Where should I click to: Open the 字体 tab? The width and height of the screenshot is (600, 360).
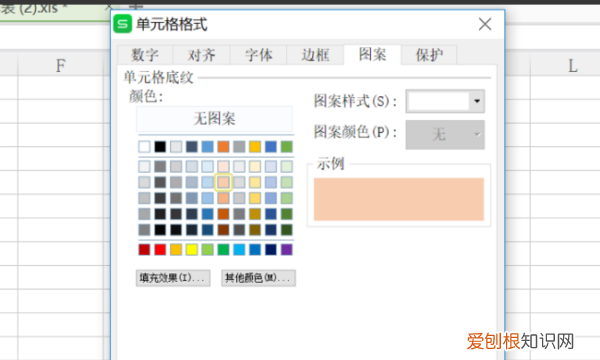point(258,55)
